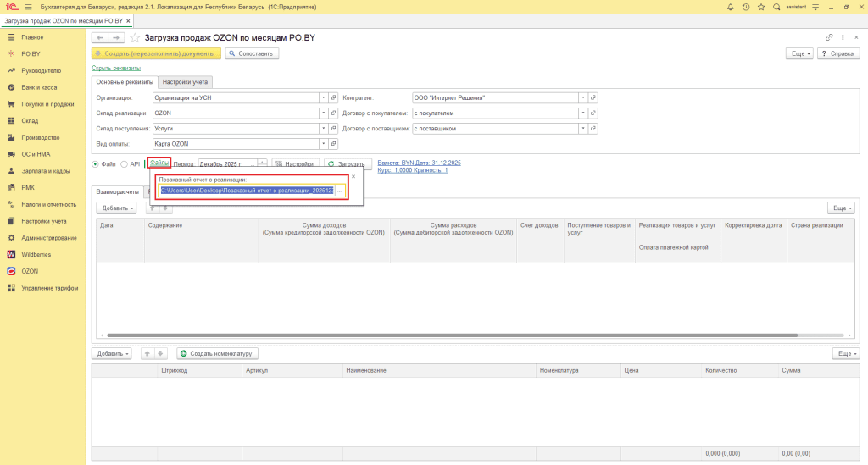Click the Сопоставить button
This screenshot has width=868, height=465.
tap(252, 53)
